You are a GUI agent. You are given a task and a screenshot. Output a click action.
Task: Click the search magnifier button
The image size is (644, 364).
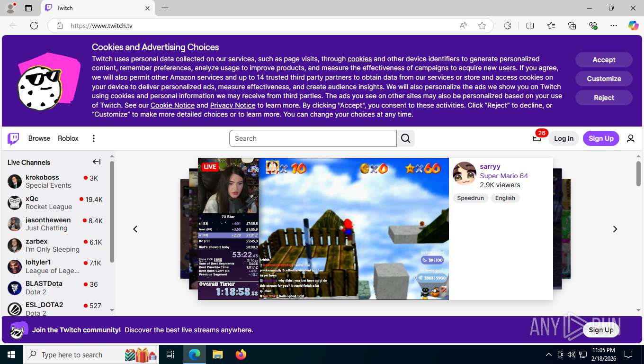(406, 138)
